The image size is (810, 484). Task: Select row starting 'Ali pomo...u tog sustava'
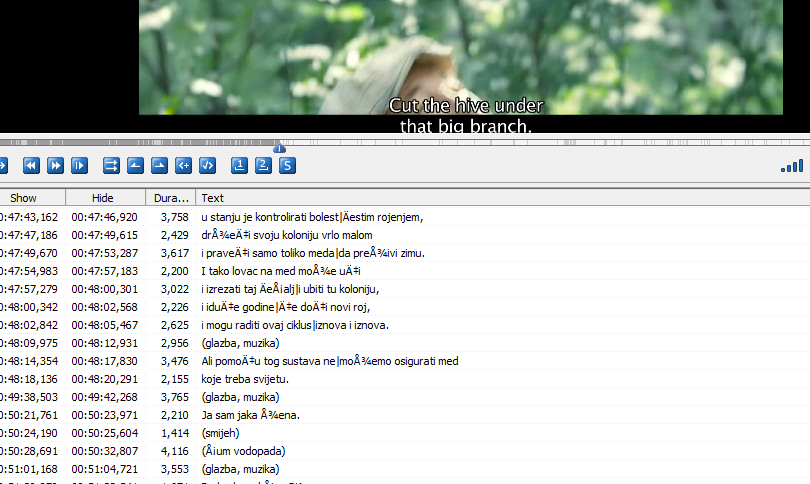point(405,362)
